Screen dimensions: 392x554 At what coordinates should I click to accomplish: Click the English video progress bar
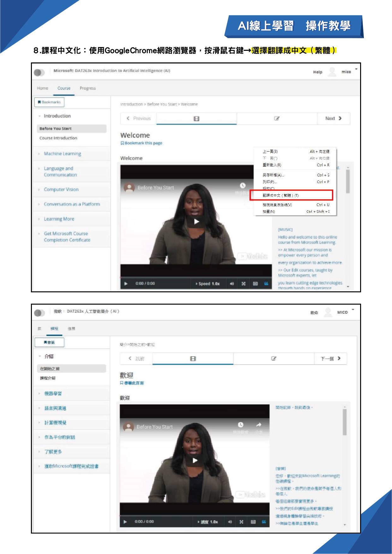point(196,277)
